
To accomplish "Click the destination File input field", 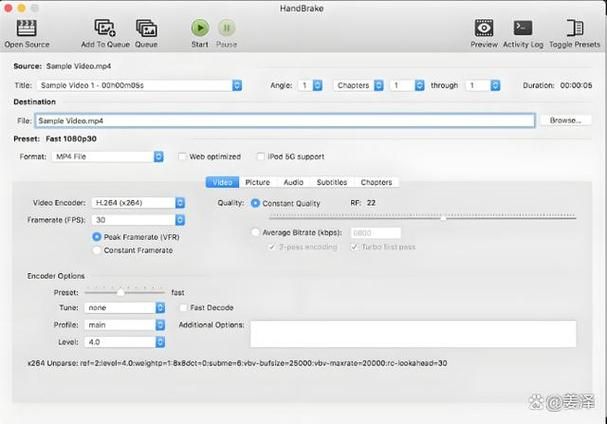I will point(285,120).
